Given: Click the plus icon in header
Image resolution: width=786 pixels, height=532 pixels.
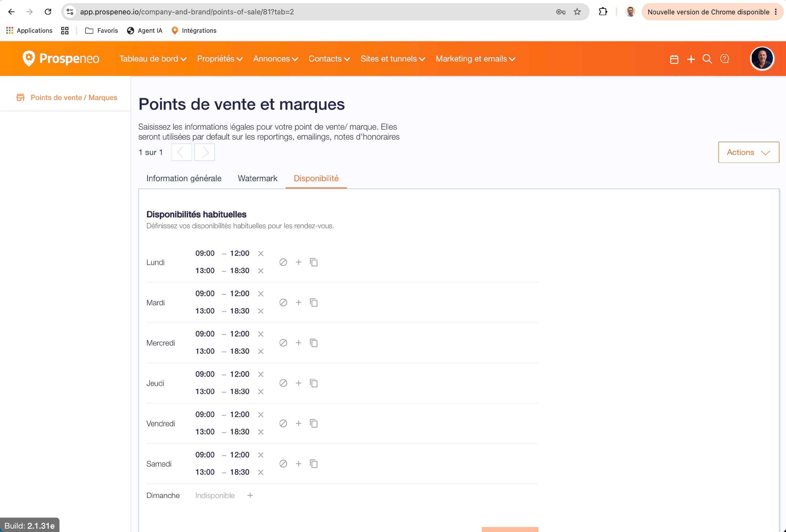Looking at the screenshot, I should tap(691, 59).
